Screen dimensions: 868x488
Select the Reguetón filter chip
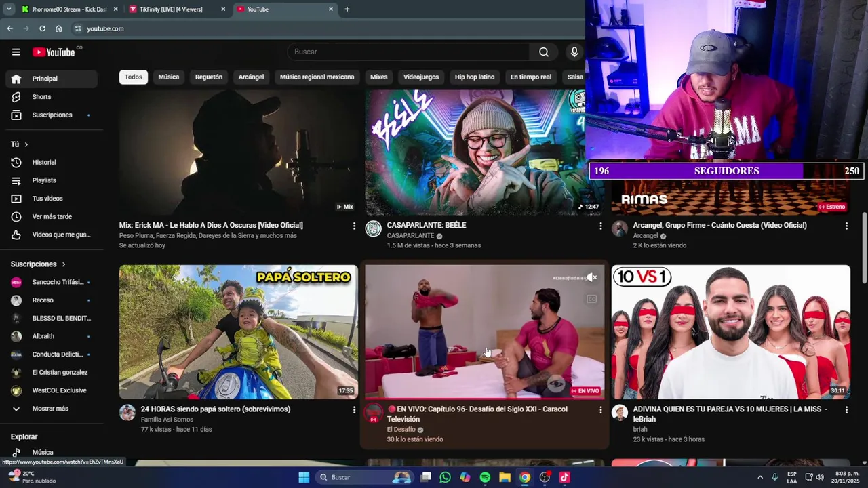click(209, 77)
